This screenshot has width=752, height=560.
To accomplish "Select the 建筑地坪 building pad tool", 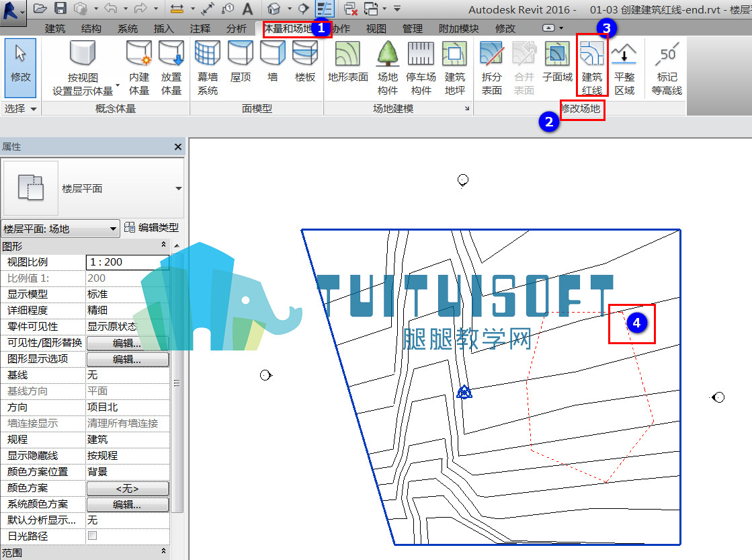I will coord(455,68).
